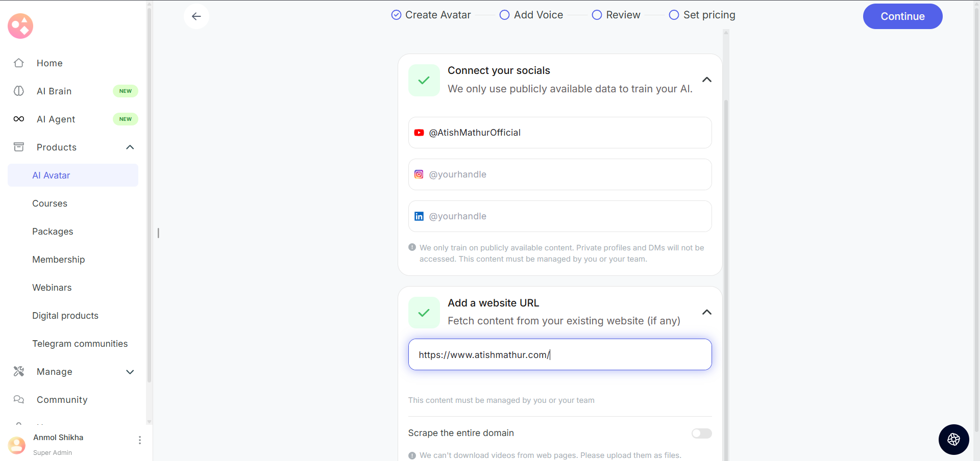Click the Home house icon
Screen dimensions: 980x461
click(x=19, y=63)
